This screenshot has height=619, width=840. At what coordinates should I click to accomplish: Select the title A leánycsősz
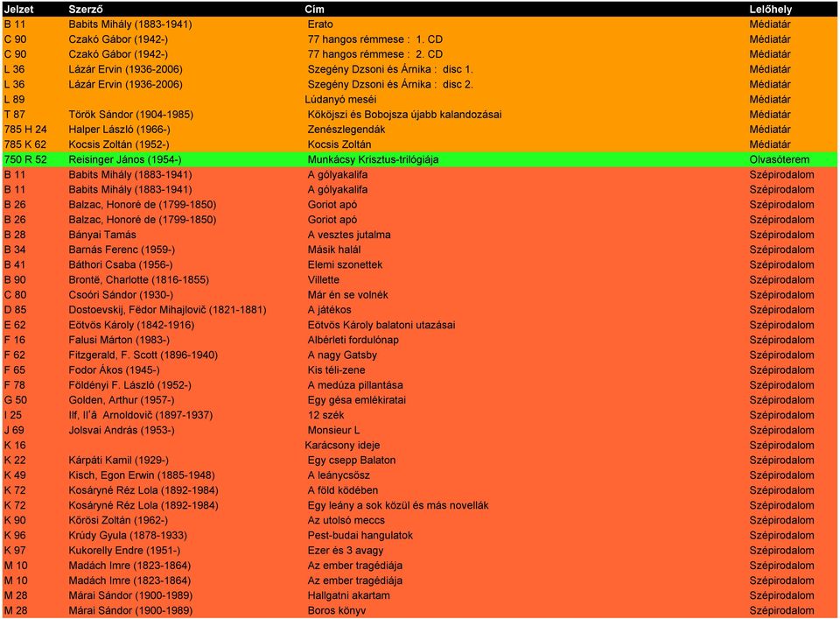click(339, 475)
